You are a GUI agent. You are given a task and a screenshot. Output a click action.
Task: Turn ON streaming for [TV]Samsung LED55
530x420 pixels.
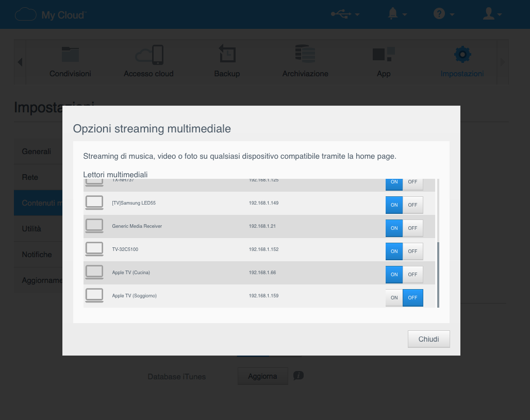(394, 205)
